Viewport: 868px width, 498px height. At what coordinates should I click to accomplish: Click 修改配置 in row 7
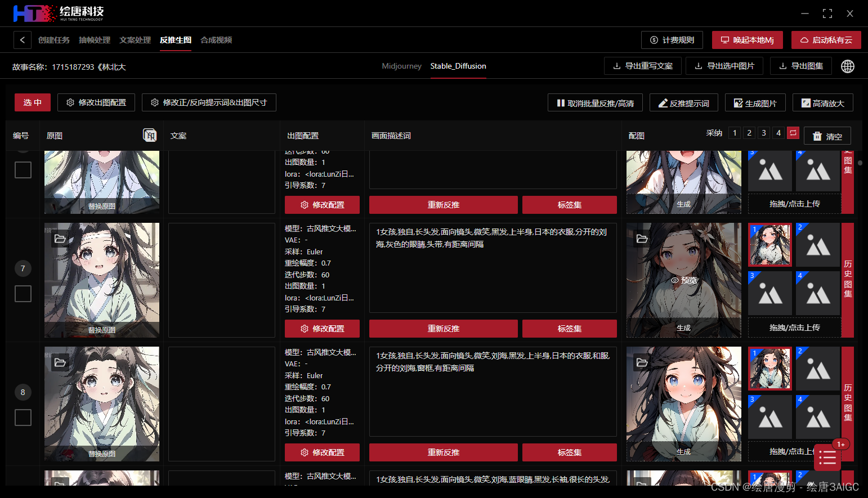[322, 329]
